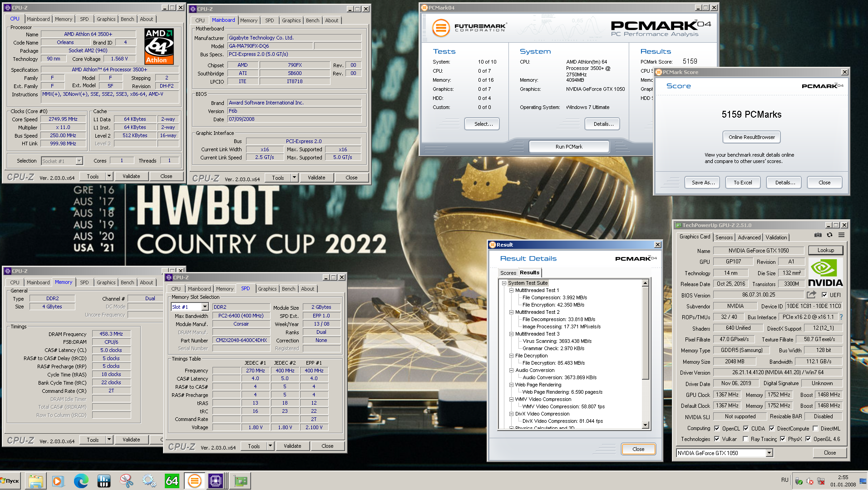Viewport: 868px width, 490px height.
Task: Open the Slot #1 dropdown in SPD window
Action: click(205, 307)
